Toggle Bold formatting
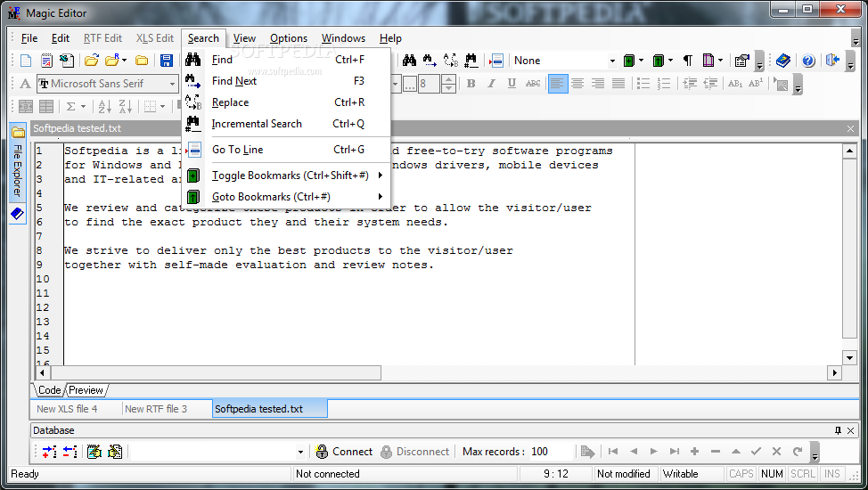The width and height of the screenshot is (868, 490). click(471, 84)
